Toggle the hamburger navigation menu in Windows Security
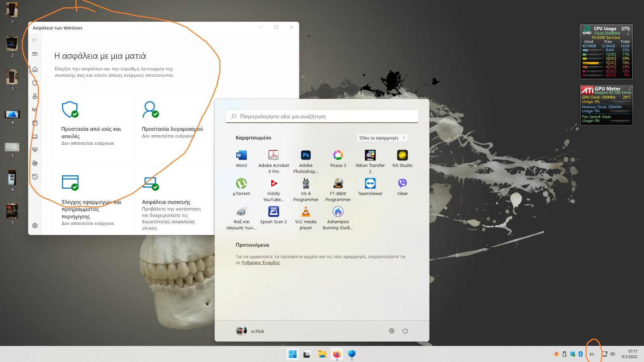Viewport: 644px width, 362px height. click(x=35, y=54)
